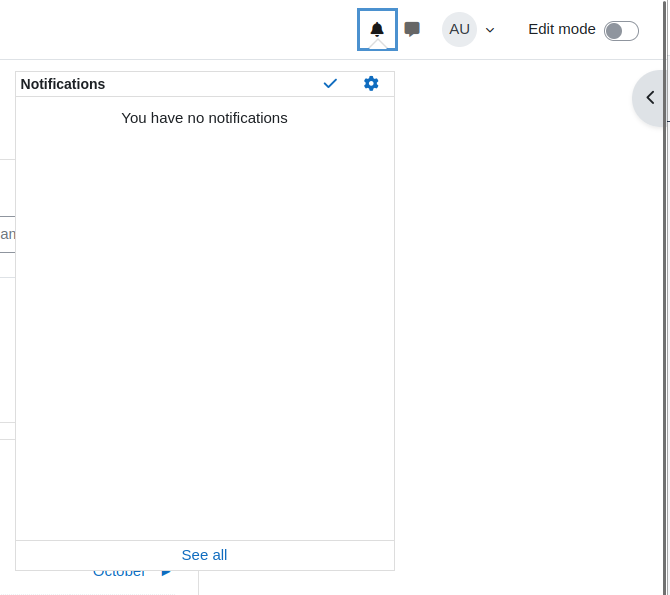Click the Notifications heading
670x595 pixels.
63,84
